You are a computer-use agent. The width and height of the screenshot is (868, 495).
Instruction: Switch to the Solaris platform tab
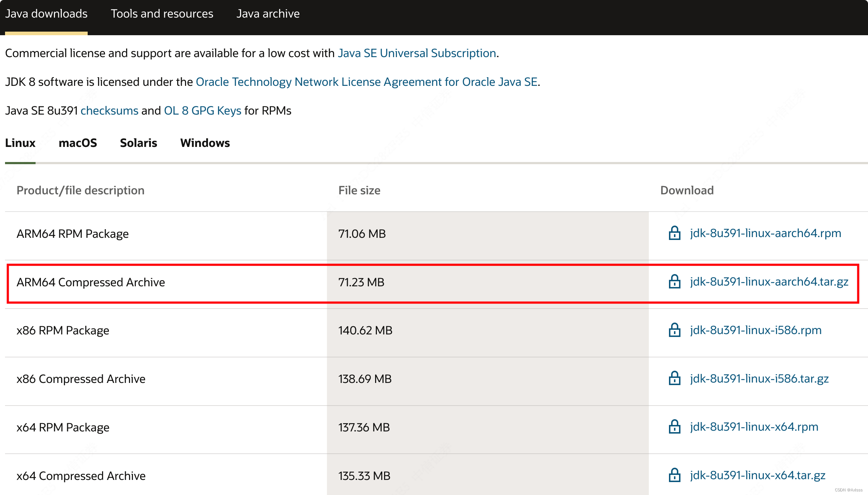[139, 143]
